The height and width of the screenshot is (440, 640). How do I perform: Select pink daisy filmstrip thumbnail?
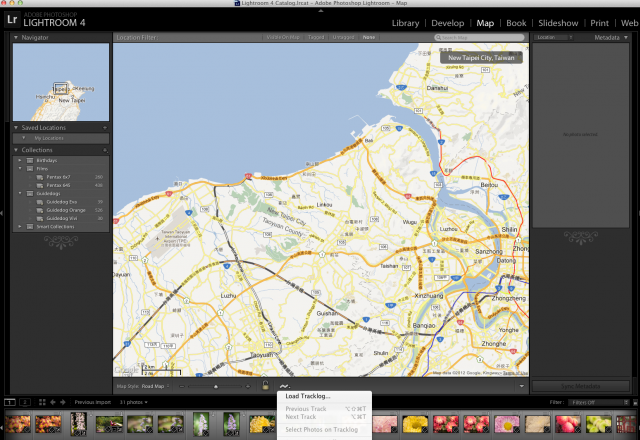(507, 424)
